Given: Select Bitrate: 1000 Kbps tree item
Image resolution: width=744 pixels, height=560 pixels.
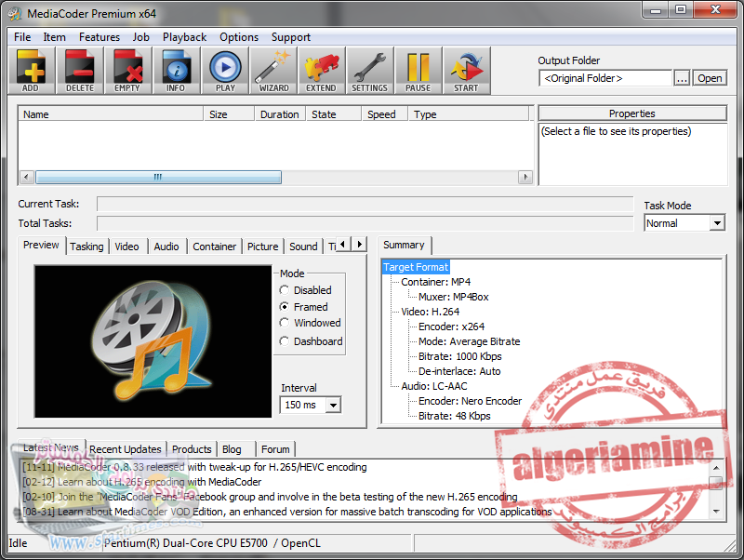Looking at the screenshot, I should point(459,356).
